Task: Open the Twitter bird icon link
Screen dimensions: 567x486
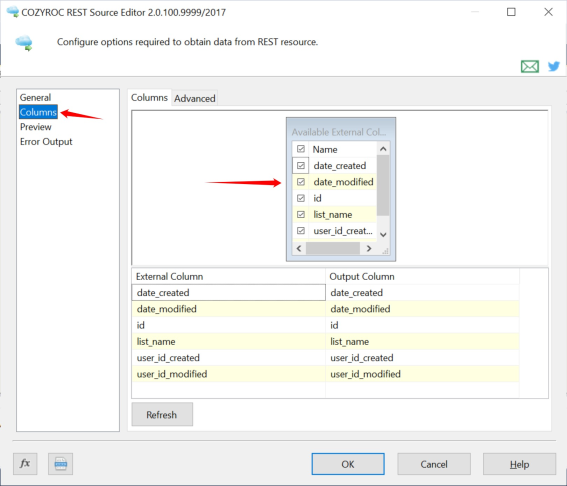Action: pos(553,67)
